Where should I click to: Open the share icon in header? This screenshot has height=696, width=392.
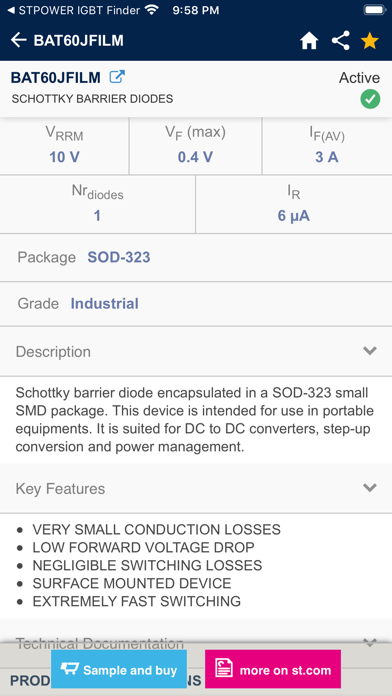[x=341, y=40]
